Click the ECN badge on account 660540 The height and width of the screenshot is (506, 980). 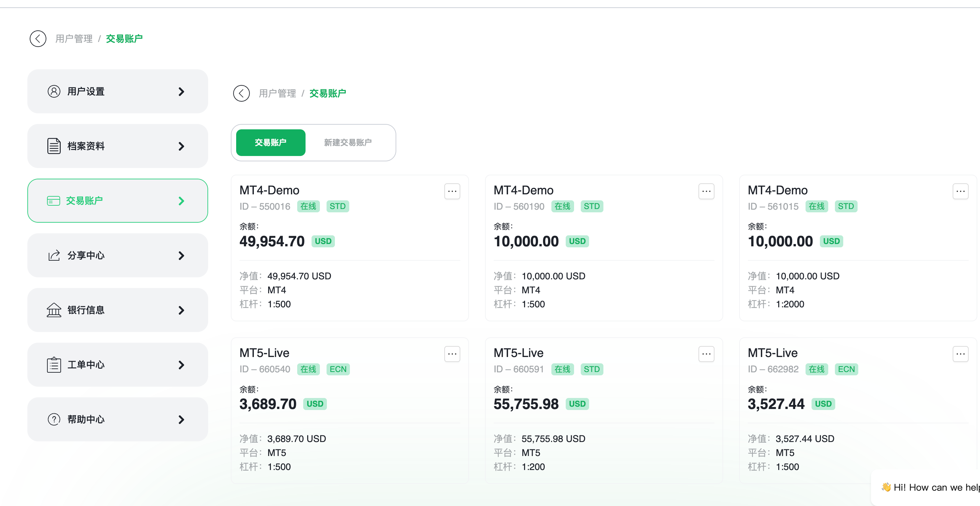click(338, 369)
